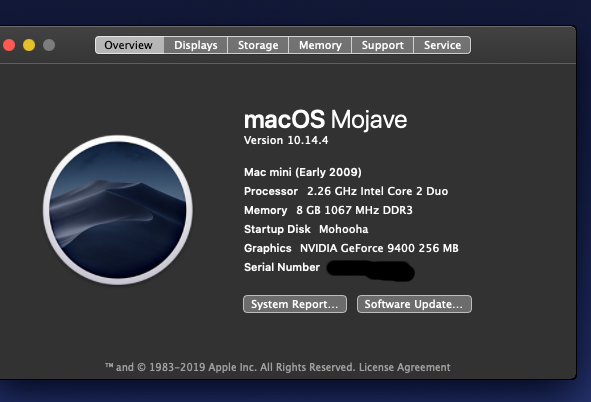Click the Apple copyright notice text
Image resolution: width=591 pixels, height=402 pixels.
230,367
